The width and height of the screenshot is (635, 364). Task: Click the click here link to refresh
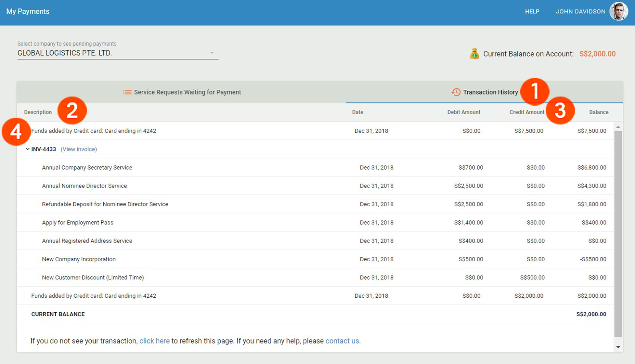click(x=155, y=341)
